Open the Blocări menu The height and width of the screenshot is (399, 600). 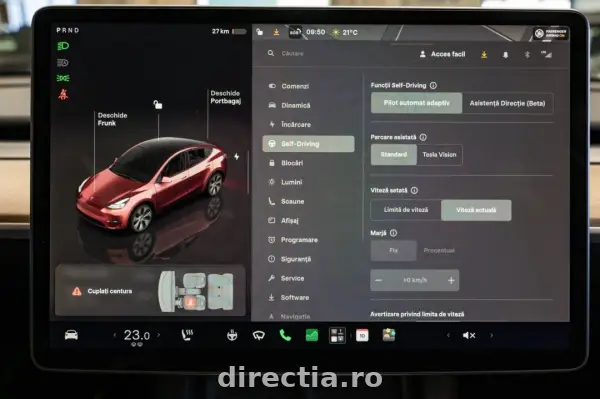tap(308, 163)
